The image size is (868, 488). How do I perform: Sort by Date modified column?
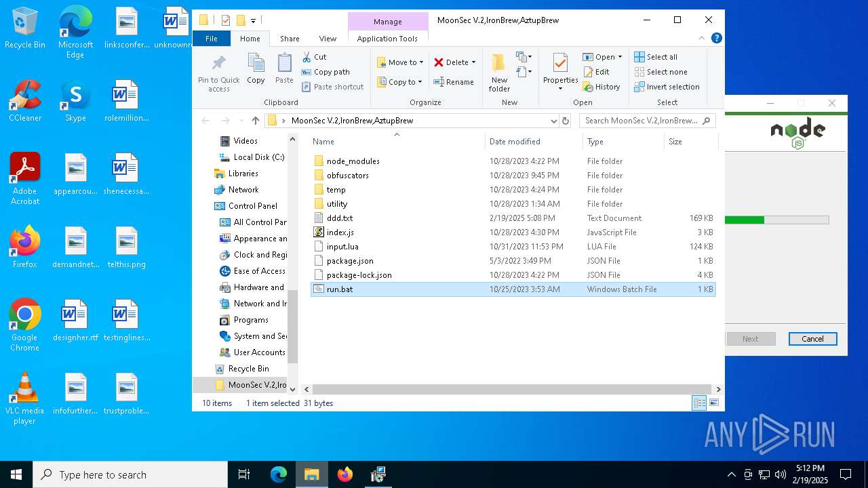pos(534,142)
